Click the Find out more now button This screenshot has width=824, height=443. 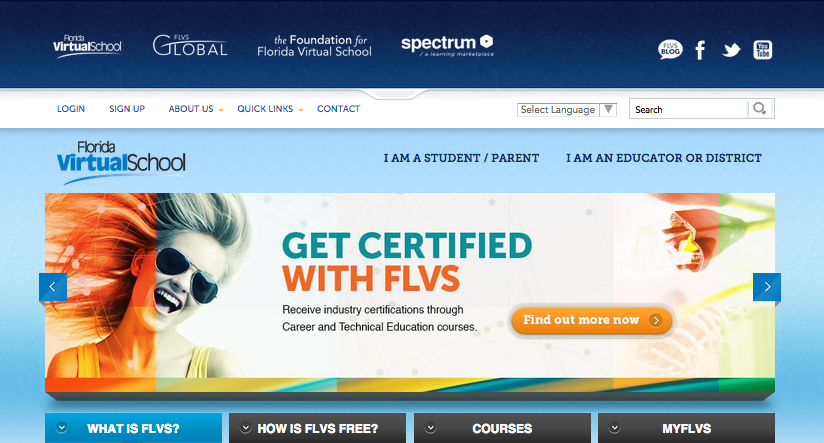coord(591,320)
